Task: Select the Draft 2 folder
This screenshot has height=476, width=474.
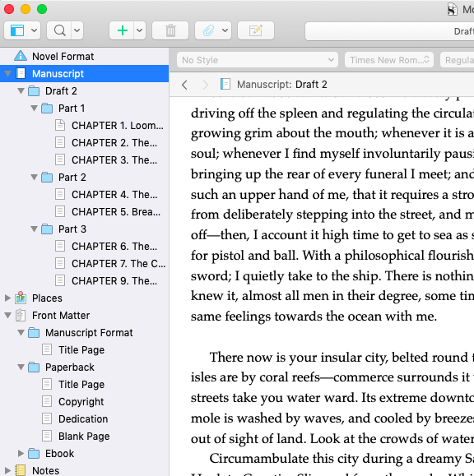Action: [61, 91]
